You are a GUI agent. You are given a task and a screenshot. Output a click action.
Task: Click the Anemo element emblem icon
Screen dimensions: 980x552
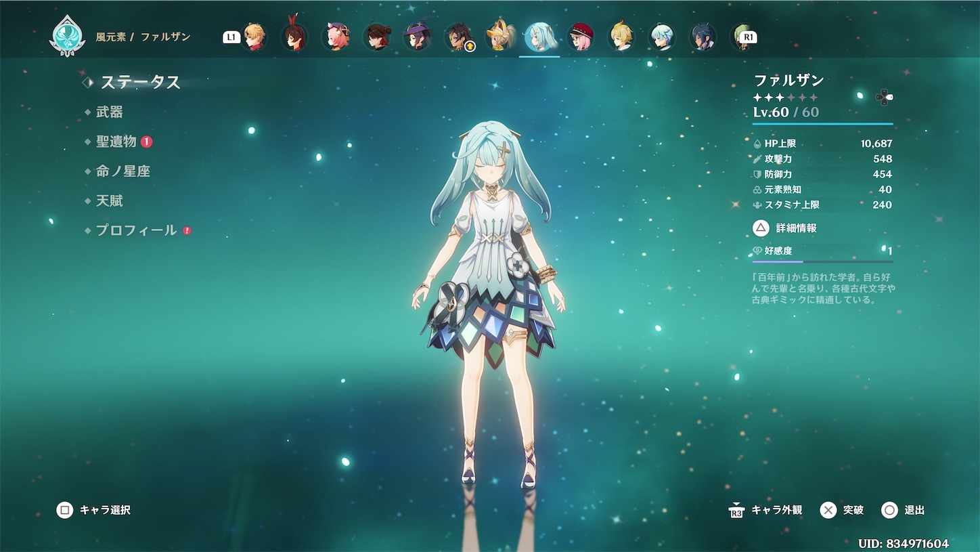(x=68, y=36)
